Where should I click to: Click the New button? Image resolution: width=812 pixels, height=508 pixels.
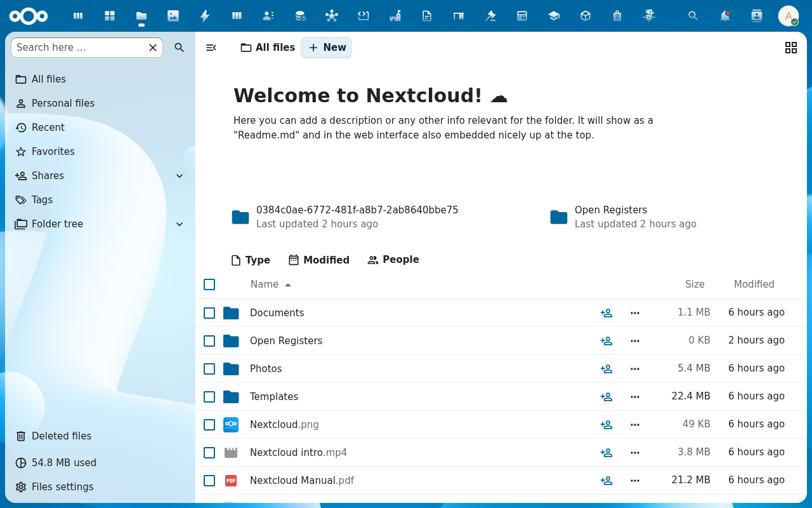[x=327, y=48]
